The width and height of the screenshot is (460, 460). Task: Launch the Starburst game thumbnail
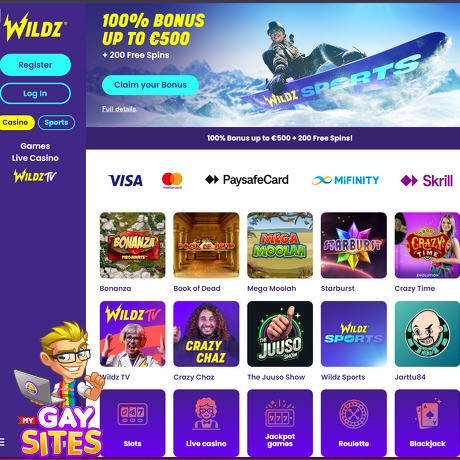(354, 245)
